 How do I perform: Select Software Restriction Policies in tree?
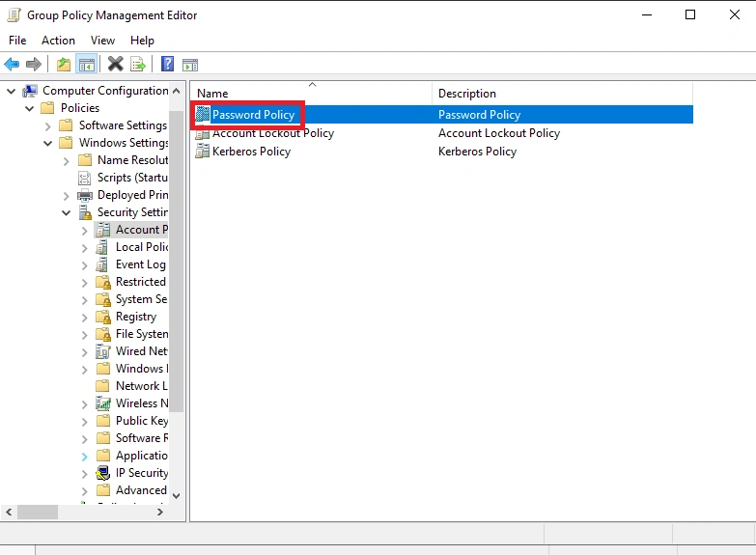coord(142,438)
